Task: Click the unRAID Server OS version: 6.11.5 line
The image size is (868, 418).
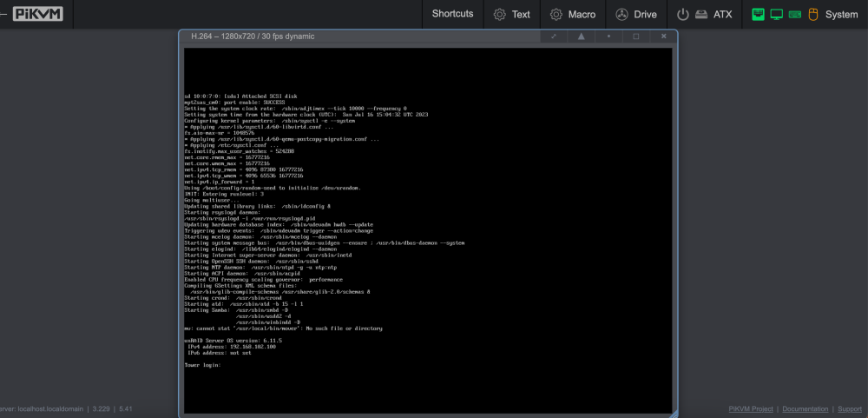Action: (x=233, y=341)
